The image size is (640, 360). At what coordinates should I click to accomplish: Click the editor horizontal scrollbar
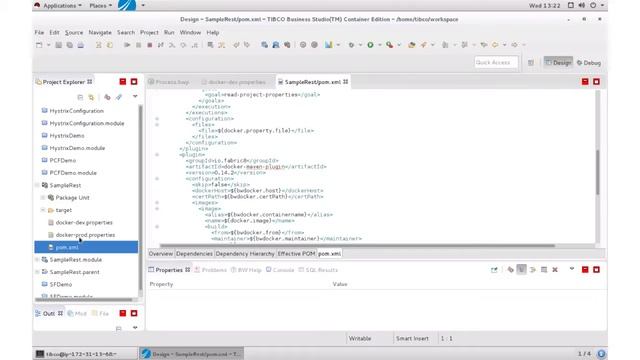coord(357,246)
